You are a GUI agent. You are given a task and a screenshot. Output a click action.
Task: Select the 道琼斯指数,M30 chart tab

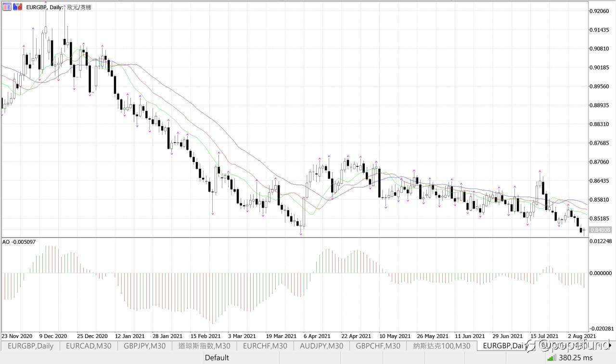[x=204, y=346]
